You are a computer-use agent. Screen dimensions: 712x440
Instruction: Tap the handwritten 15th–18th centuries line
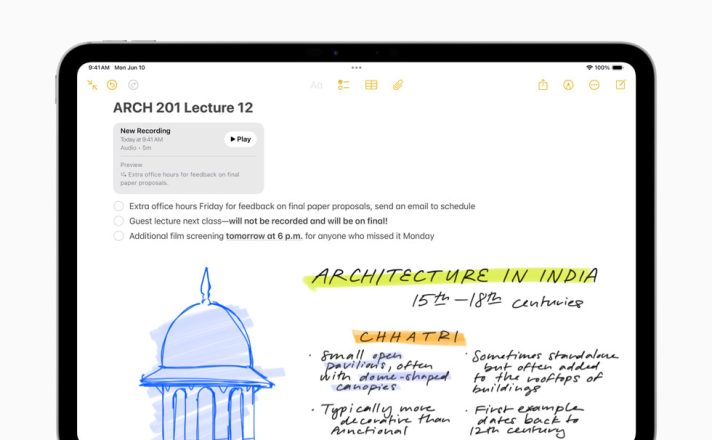point(497,301)
